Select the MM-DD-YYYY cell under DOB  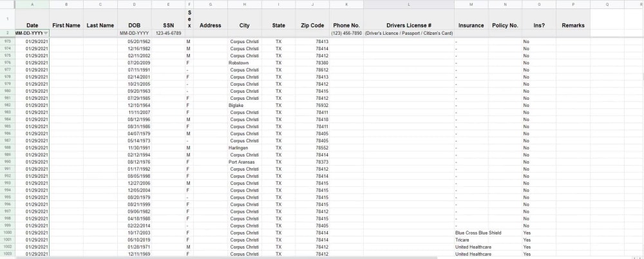[135, 33]
